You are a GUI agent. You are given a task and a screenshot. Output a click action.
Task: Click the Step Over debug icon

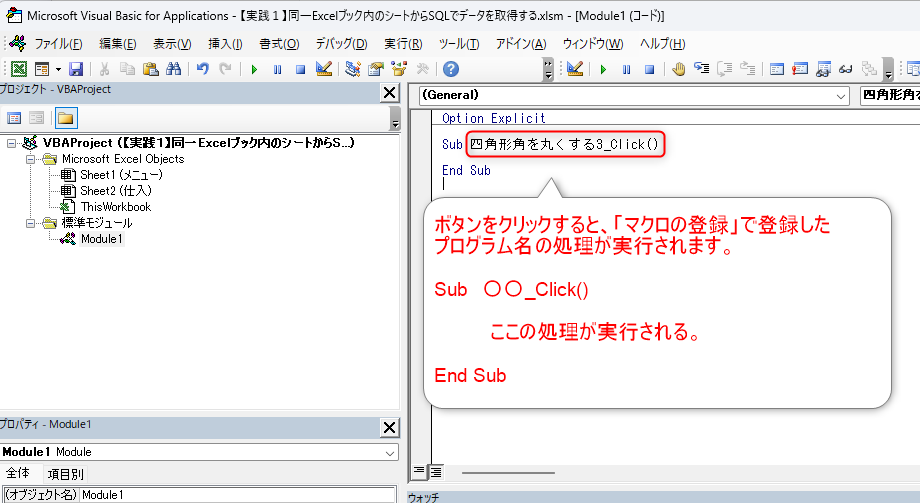(x=725, y=69)
